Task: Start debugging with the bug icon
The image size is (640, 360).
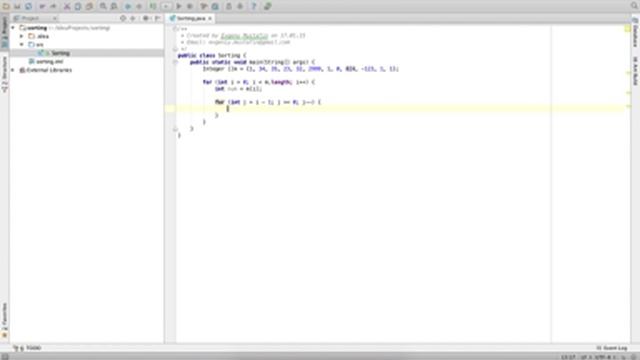Action: click(190, 6)
